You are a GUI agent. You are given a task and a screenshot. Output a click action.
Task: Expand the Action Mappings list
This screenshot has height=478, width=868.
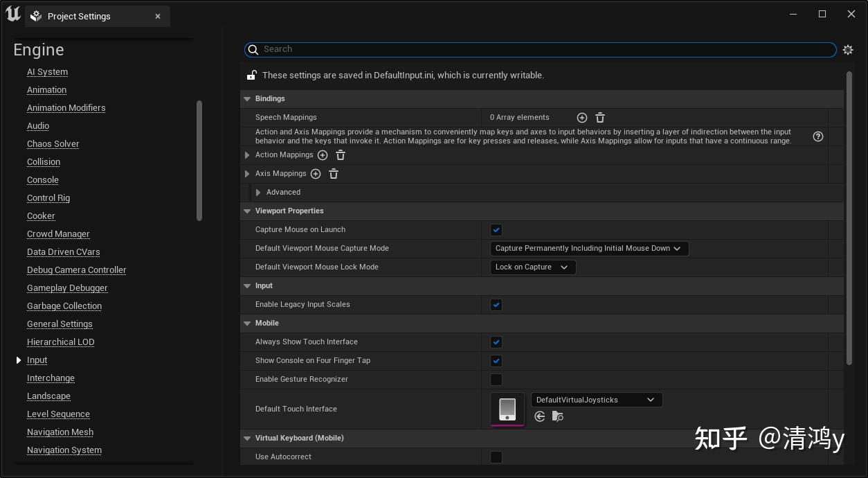point(247,155)
